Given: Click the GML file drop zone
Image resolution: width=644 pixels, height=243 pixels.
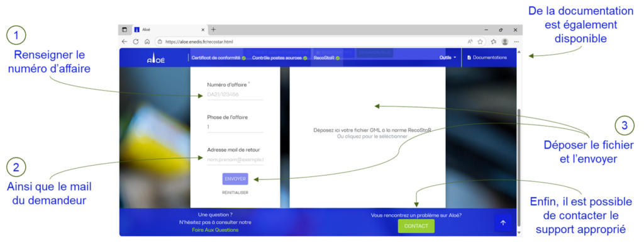Looking at the screenshot, I should (x=367, y=137).
